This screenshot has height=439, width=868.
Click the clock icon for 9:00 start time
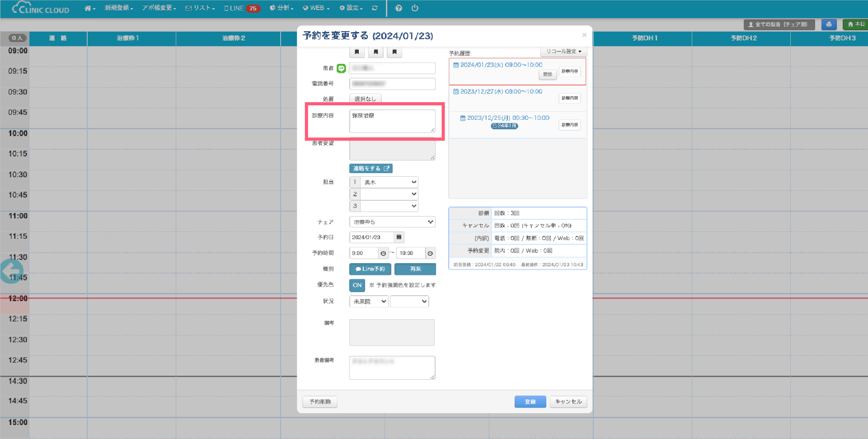coord(383,253)
